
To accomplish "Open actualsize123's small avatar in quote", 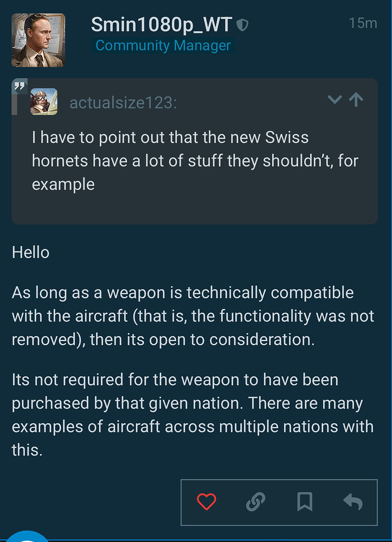I will (x=43, y=101).
